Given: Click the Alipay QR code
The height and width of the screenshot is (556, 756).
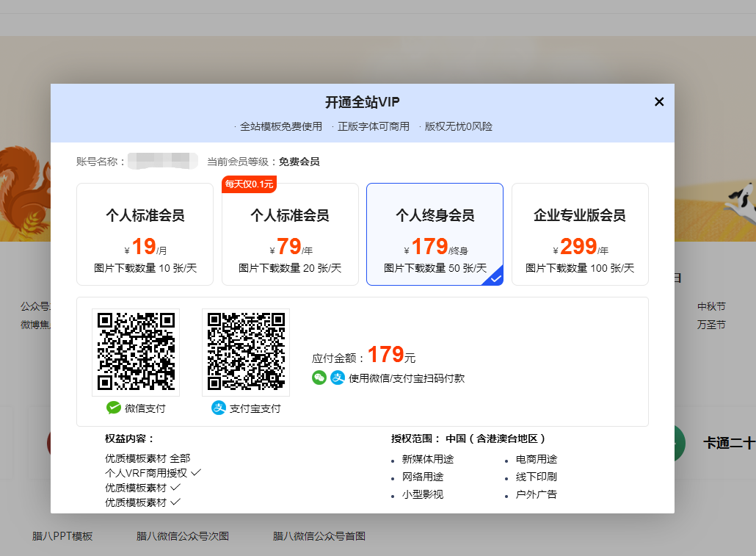Looking at the screenshot, I should [246, 352].
